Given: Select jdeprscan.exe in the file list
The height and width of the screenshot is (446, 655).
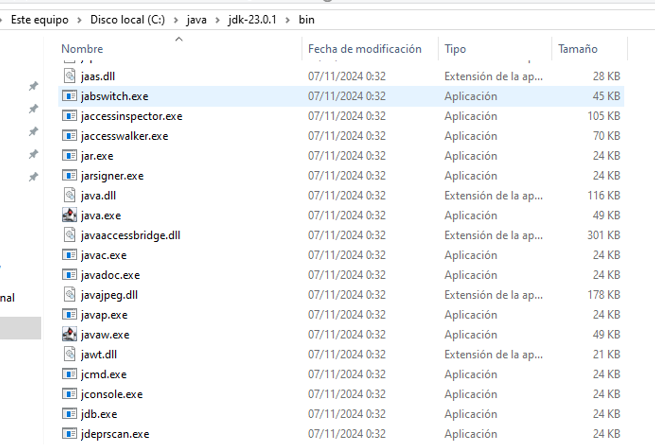Looking at the screenshot, I should (115, 434).
